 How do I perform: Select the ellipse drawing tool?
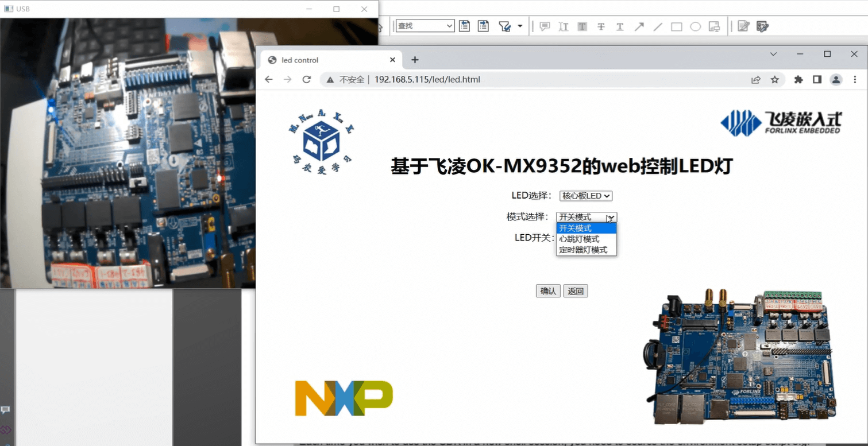pos(695,26)
